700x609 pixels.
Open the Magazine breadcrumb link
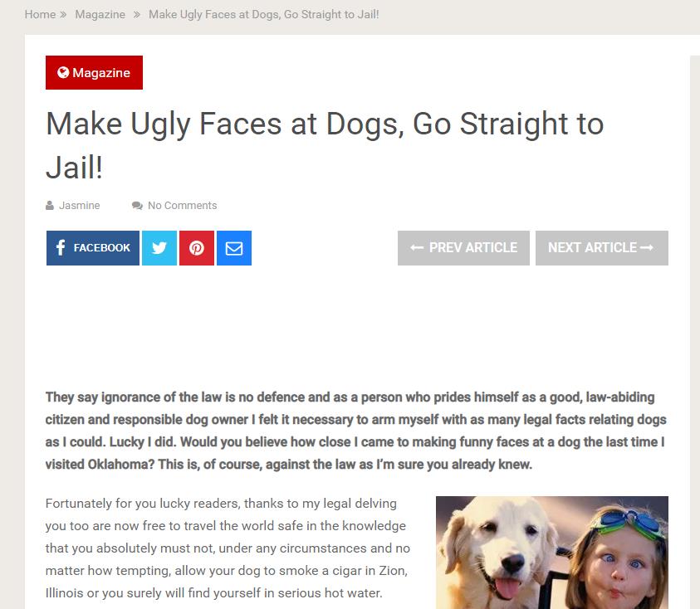click(x=100, y=14)
